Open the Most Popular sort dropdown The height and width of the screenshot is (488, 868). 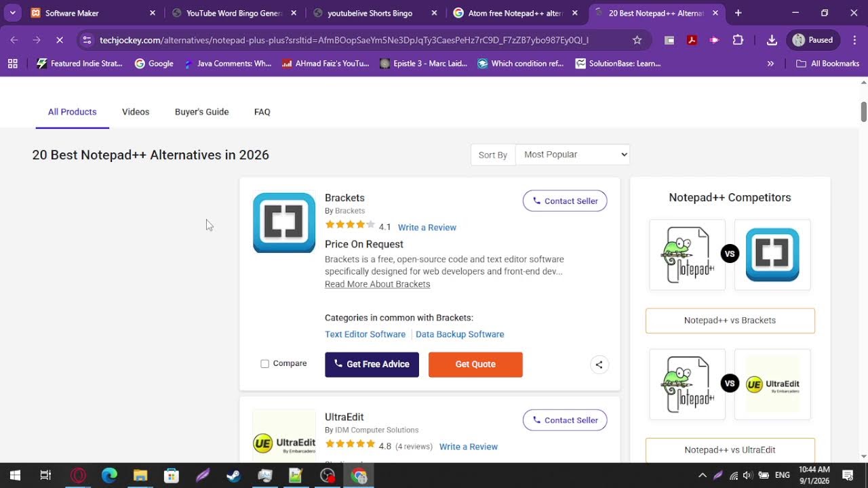pyautogui.click(x=572, y=155)
